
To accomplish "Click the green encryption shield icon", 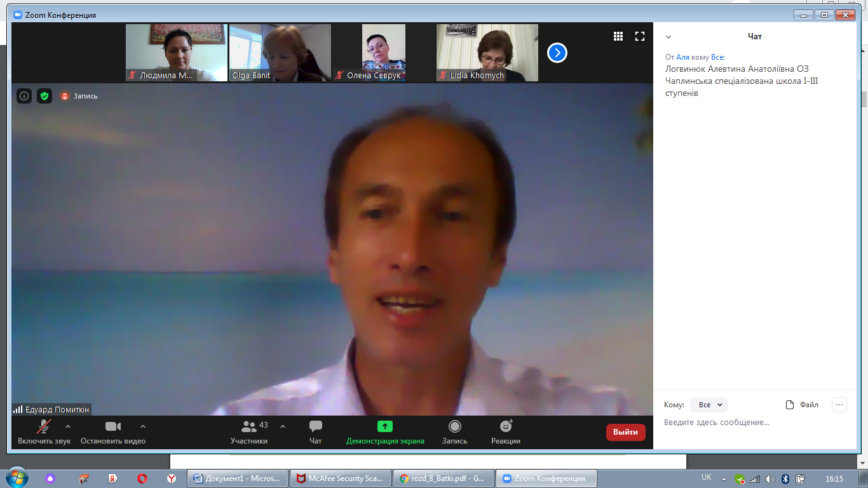I will (44, 96).
